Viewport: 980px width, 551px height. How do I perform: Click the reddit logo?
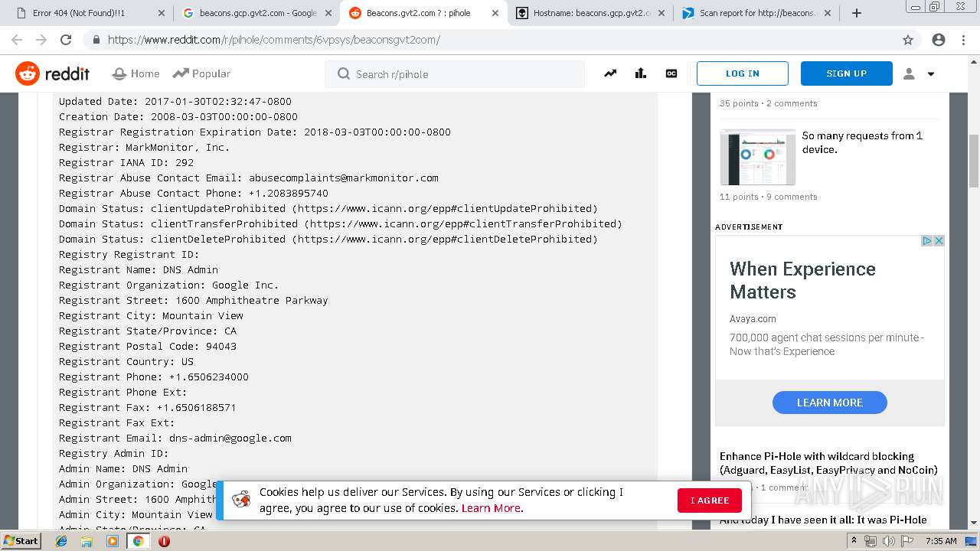pos(52,73)
